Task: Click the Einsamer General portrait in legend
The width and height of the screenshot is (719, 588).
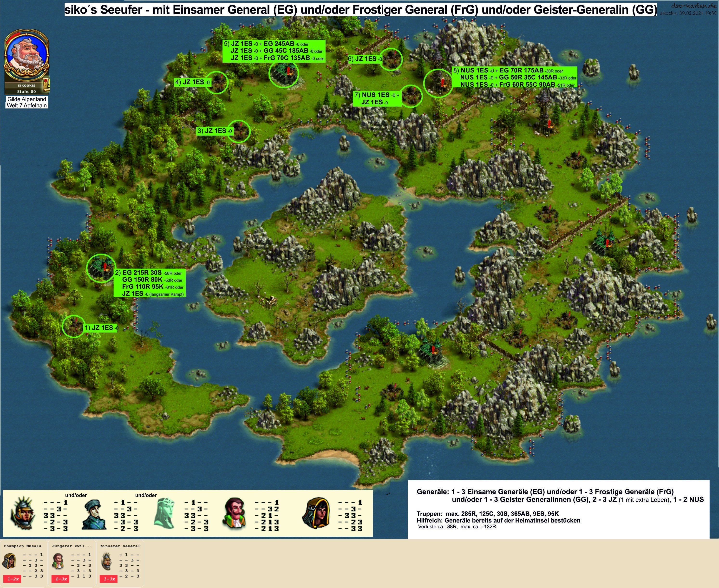Action: [23, 514]
